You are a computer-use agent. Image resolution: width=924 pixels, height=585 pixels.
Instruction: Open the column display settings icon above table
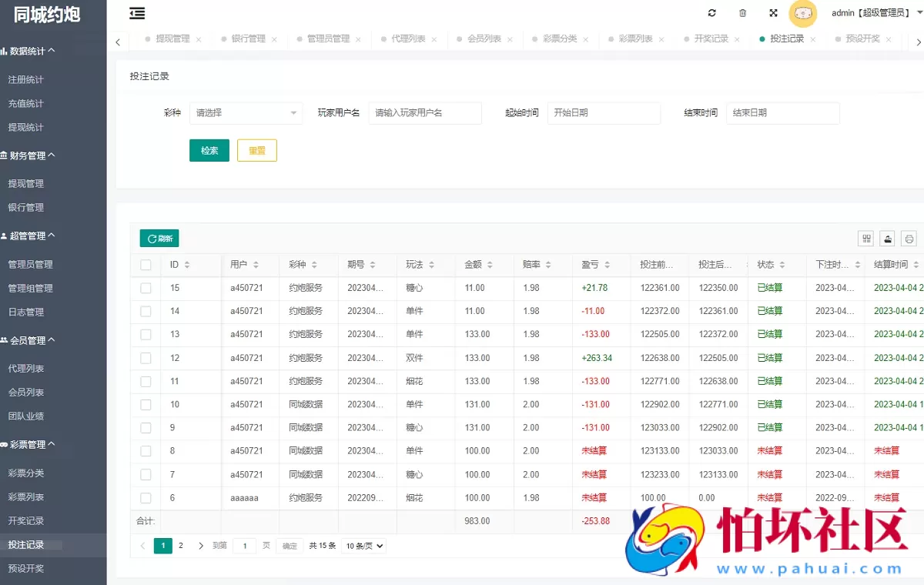(x=865, y=239)
